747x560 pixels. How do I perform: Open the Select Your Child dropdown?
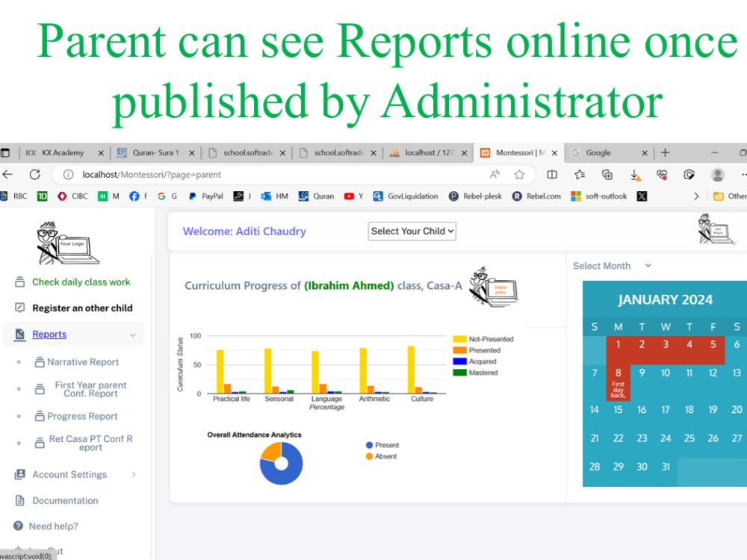412,231
